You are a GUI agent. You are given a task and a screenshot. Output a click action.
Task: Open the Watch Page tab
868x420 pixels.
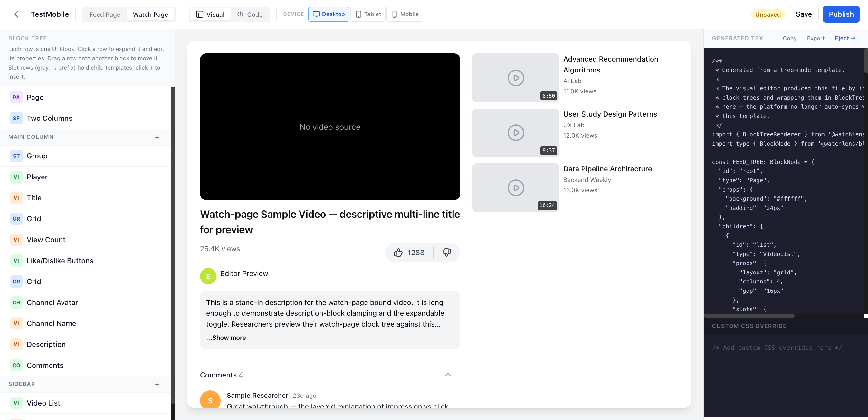(151, 14)
